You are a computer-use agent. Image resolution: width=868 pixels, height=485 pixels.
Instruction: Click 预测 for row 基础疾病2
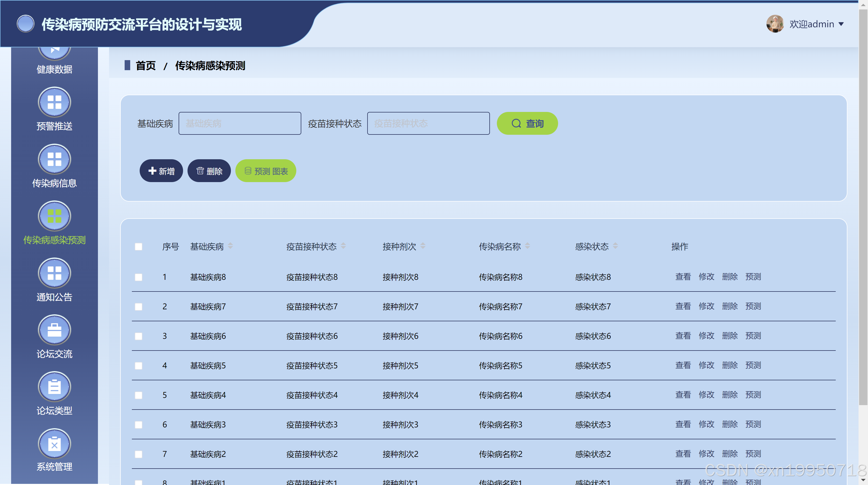point(753,454)
